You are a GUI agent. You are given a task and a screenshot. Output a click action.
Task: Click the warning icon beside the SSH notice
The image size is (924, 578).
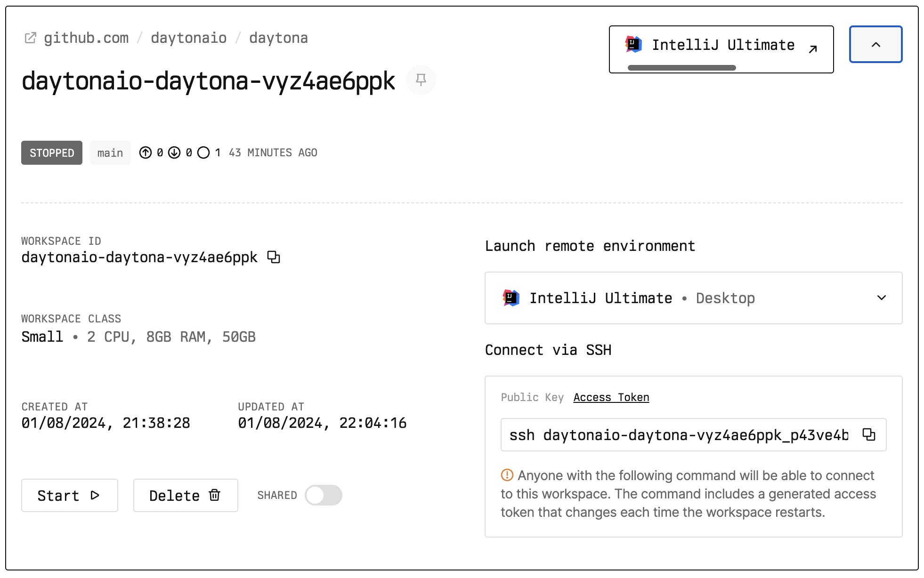click(x=507, y=475)
